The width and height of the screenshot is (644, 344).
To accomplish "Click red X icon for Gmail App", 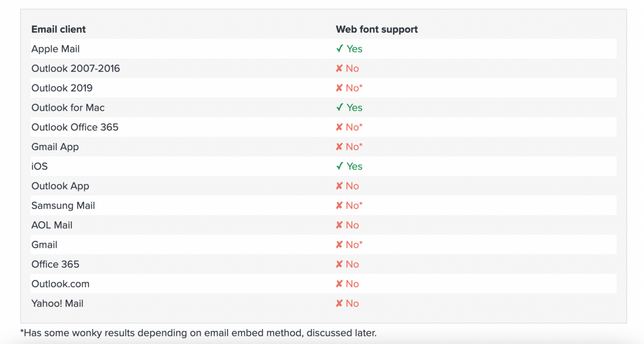I will (x=339, y=147).
